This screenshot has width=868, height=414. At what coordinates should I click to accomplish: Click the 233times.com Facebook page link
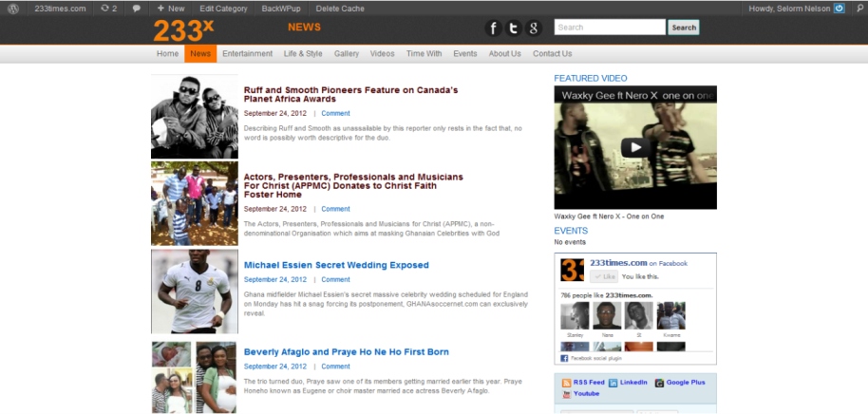point(618,263)
